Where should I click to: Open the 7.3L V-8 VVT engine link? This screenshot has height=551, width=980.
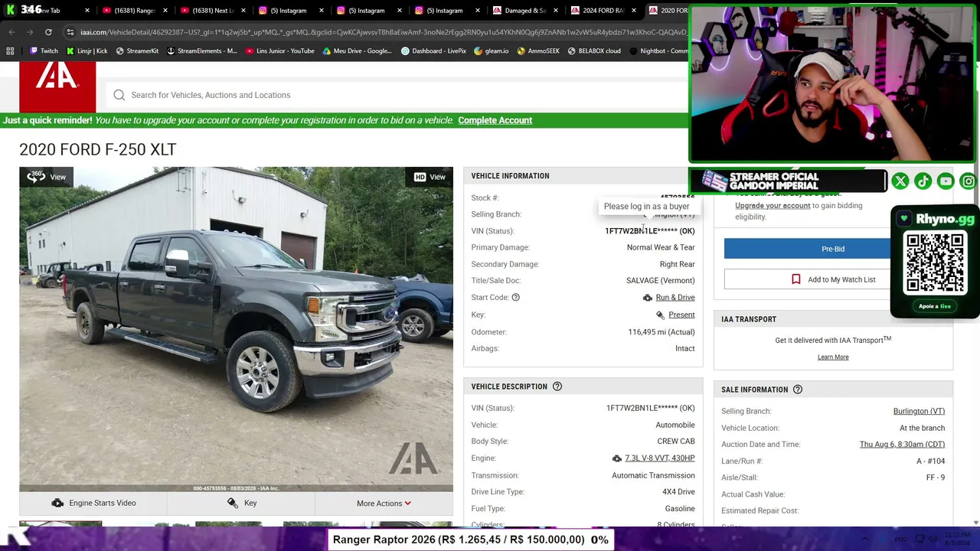[660, 458]
